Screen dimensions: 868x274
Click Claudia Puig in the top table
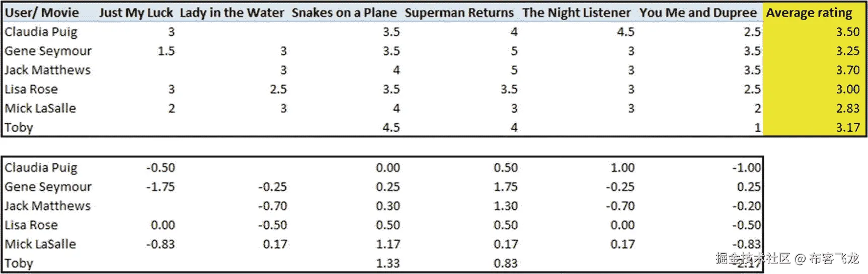pos(41,32)
